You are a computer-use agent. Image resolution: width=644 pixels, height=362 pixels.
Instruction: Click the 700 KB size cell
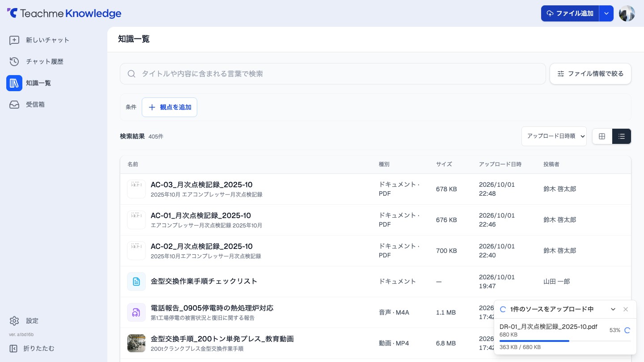(x=446, y=251)
